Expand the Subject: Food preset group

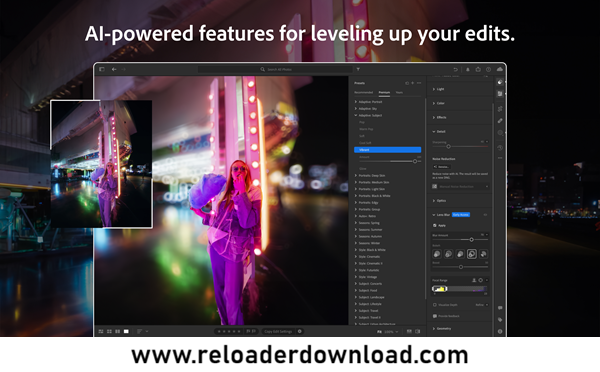click(366, 290)
